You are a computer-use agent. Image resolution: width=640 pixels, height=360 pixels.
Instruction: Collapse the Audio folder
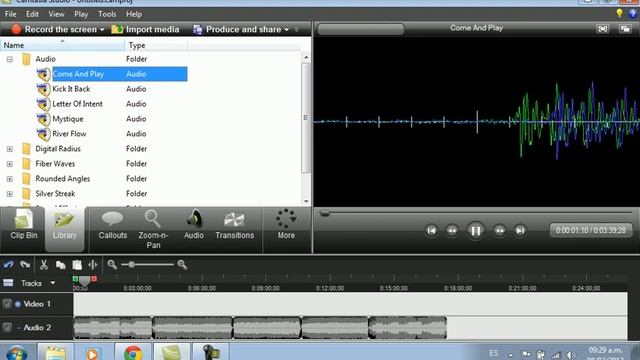click(x=10, y=59)
